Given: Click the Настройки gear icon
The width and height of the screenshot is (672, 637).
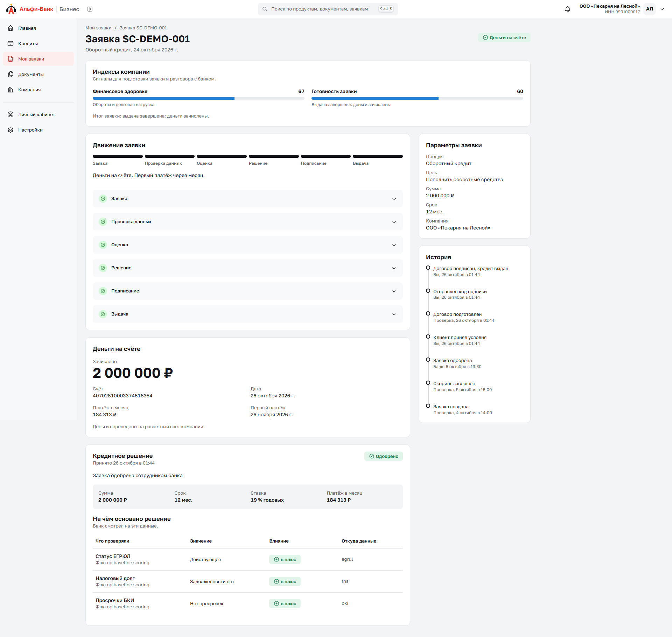Looking at the screenshot, I should coord(11,130).
